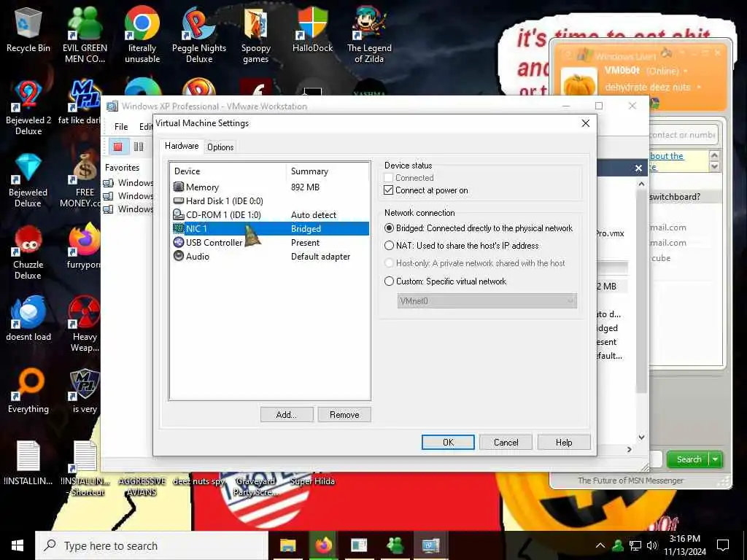Open the Windows Start menu

click(18, 545)
